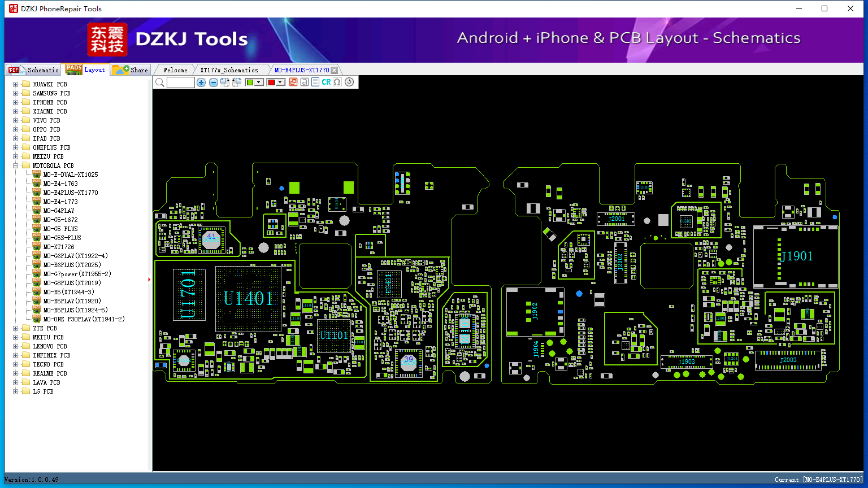868x488 pixels.
Task: Click the rotate clockwise pages icon
Action: tap(225, 82)
